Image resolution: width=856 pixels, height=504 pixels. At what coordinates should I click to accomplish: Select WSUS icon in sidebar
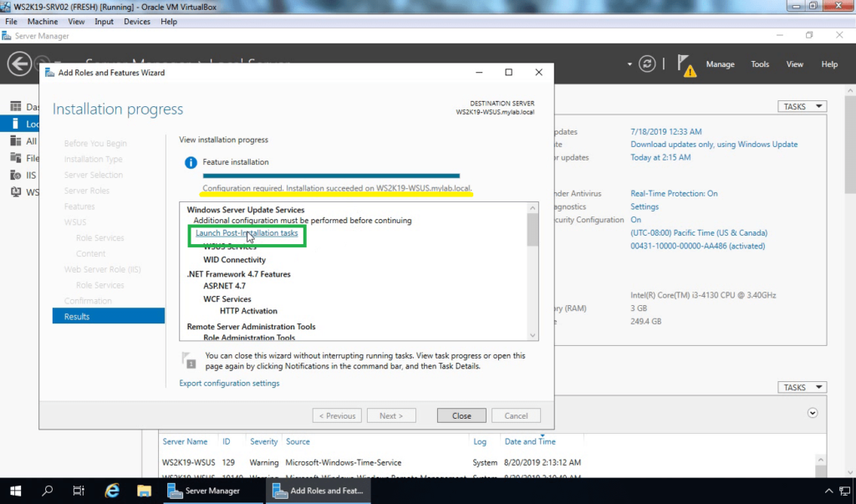[x=16, y=192]
